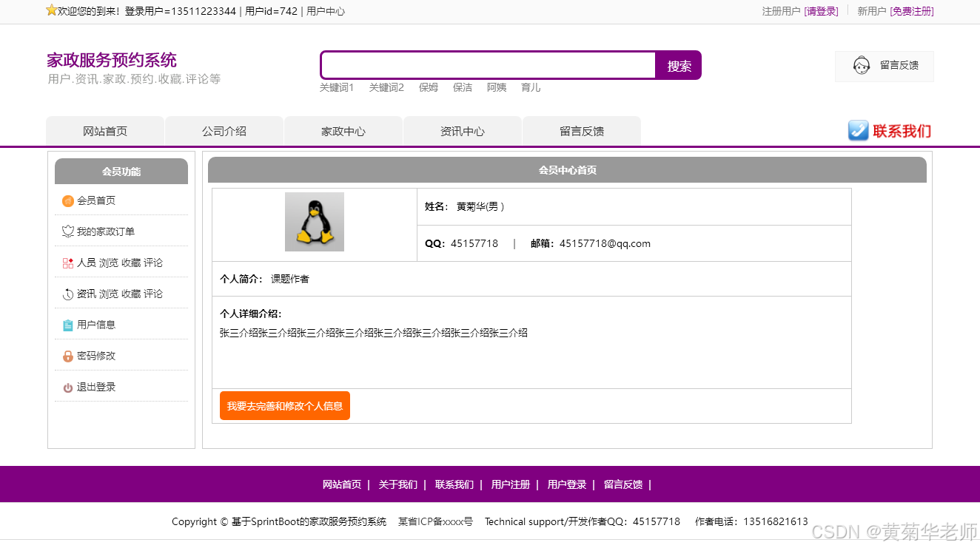Switch to the 公司介绍 tab
The height and width of the screenshot is (548, 980).
click(224, 130)
